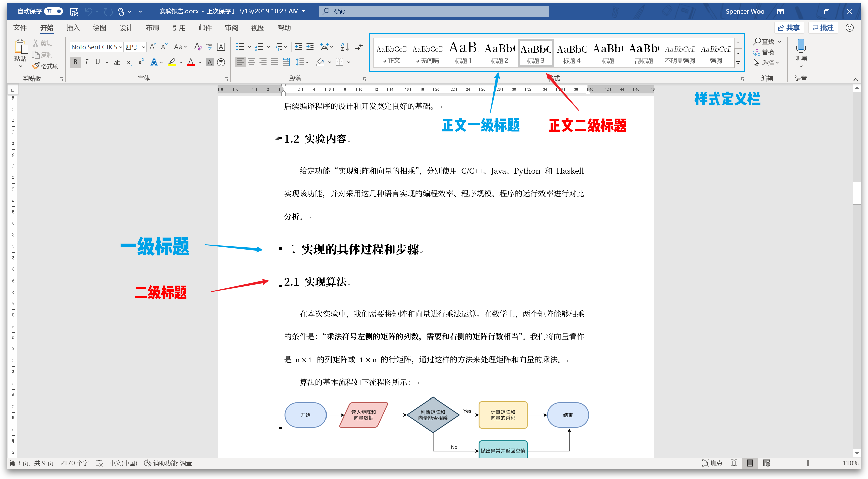
Task: Center align the paragraph
Action: point(251,62)
